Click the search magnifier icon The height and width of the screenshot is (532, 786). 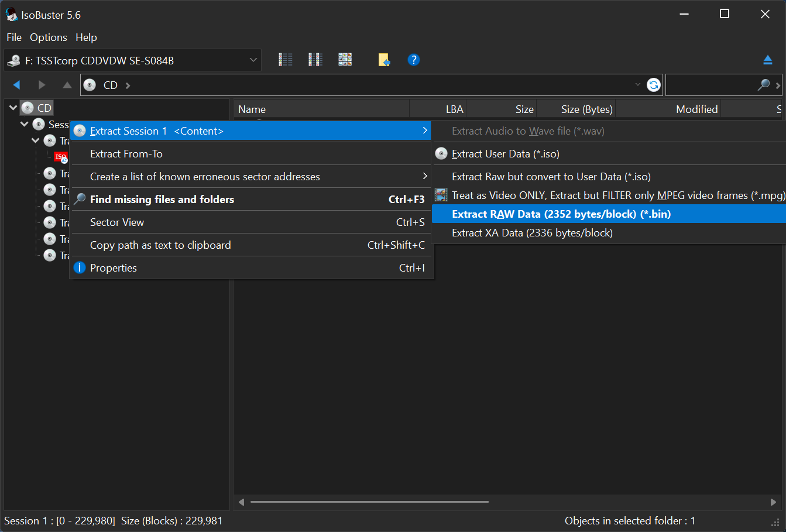763,84
